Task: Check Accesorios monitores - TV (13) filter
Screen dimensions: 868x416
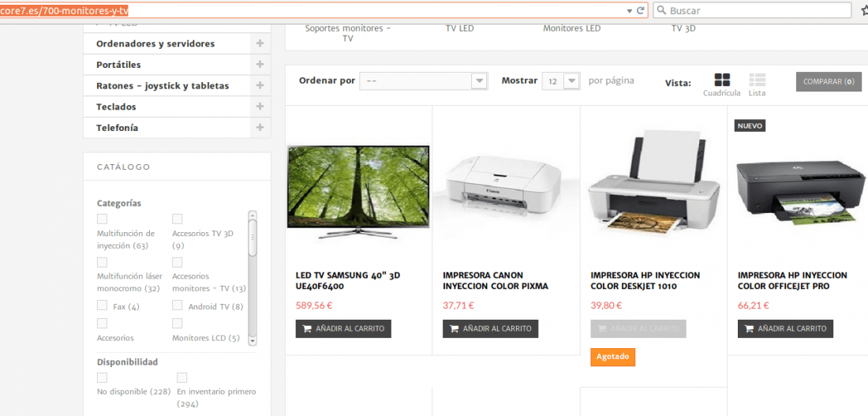Action: tap(177, 262)
